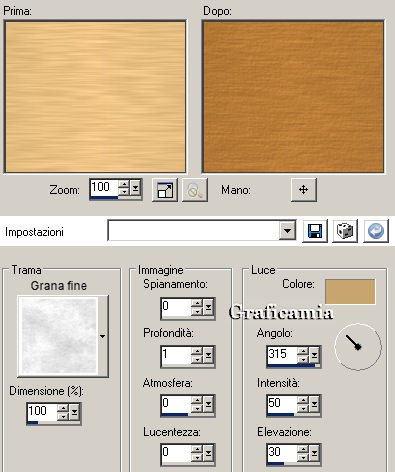Click inside the Spianamento value field
395x472 pixels.
[x=176, y=307]
